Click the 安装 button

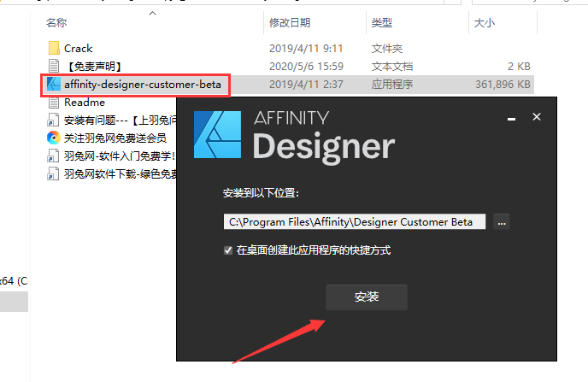[x=367, y=297]
